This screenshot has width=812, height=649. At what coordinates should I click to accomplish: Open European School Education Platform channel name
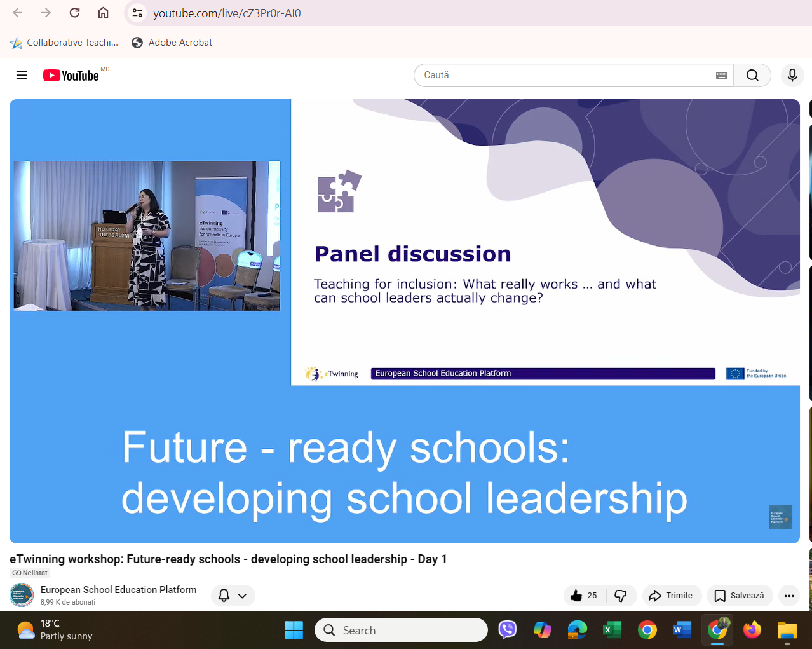118,590
